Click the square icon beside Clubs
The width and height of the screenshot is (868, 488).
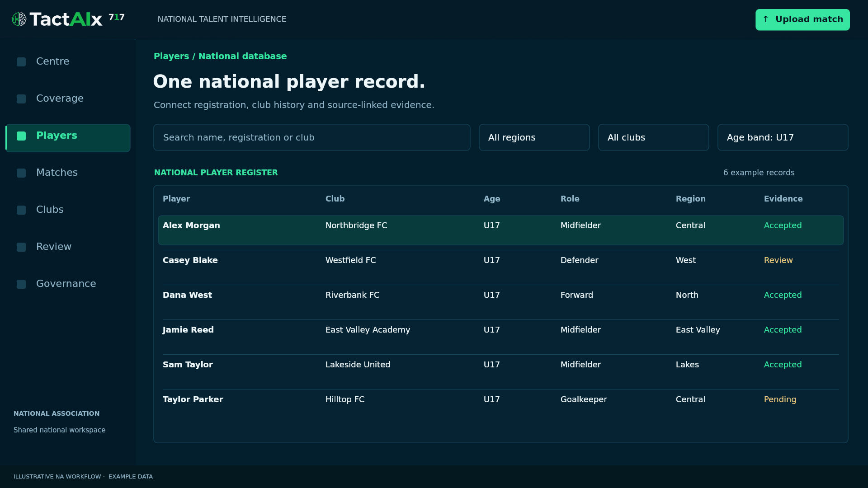coord(21,210)
